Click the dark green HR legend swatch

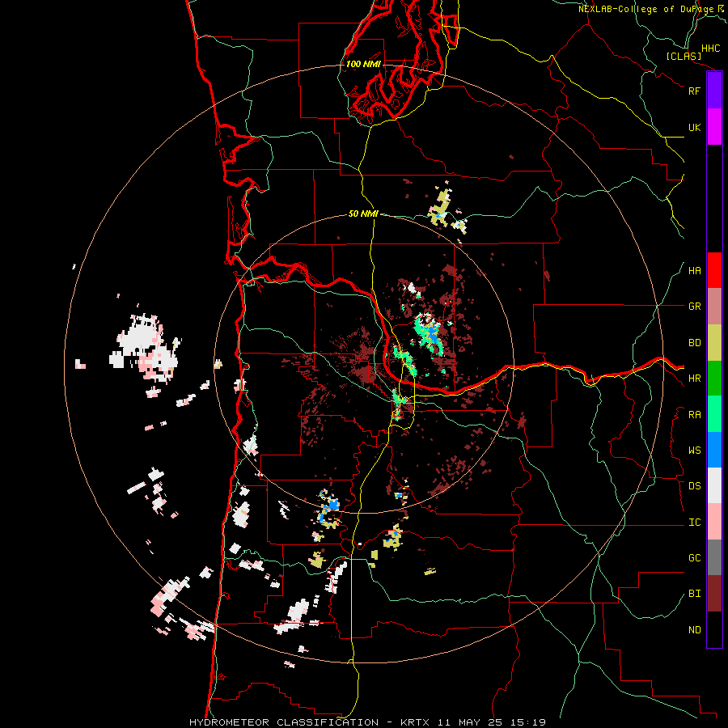714,379
